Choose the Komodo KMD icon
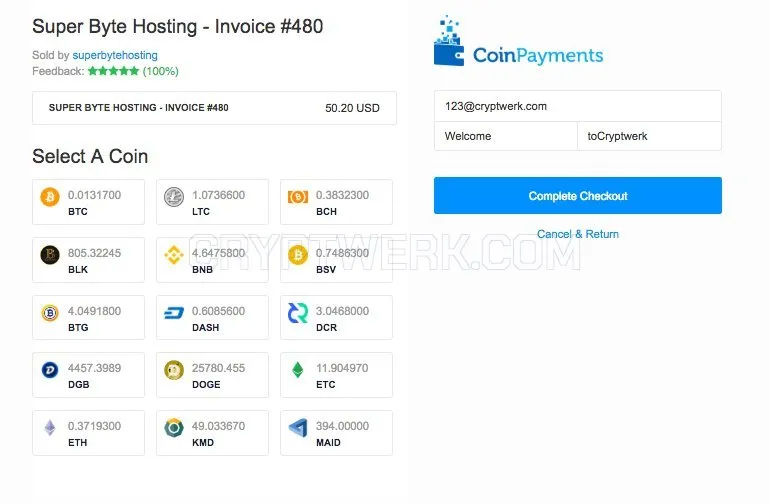Screen dimensions: 770x504 [174, 427]
